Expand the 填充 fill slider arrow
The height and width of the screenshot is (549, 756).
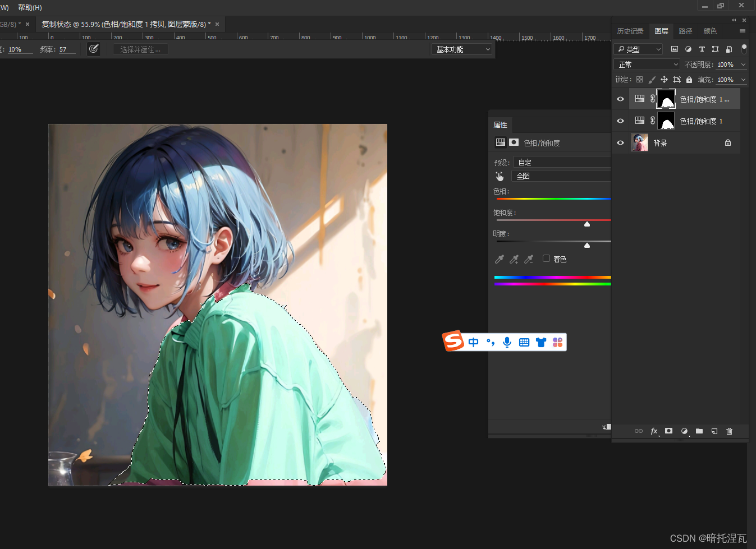(743, 80)
